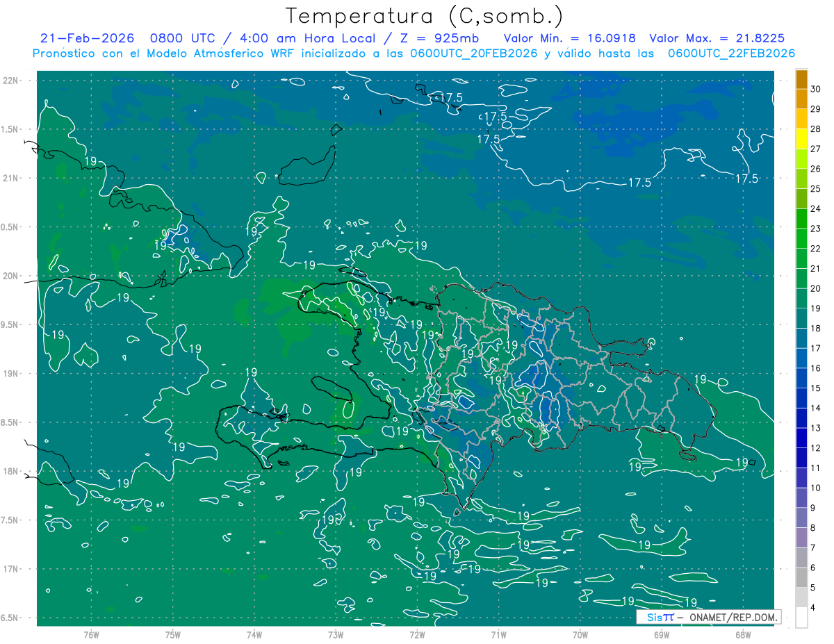Image resolution: width=834 pixels, height=644 pixels.
Task: Click the '27' colorbar scale label
Action: 815,149
